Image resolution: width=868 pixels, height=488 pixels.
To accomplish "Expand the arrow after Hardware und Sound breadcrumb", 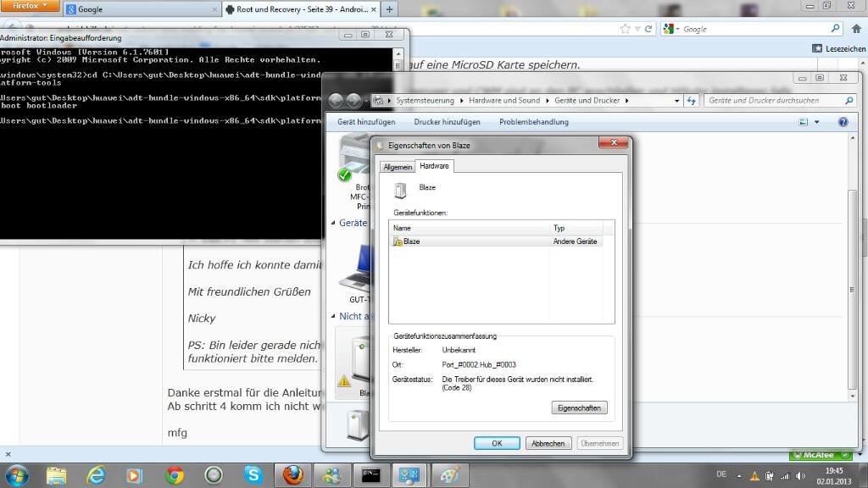I will (547, 101).
